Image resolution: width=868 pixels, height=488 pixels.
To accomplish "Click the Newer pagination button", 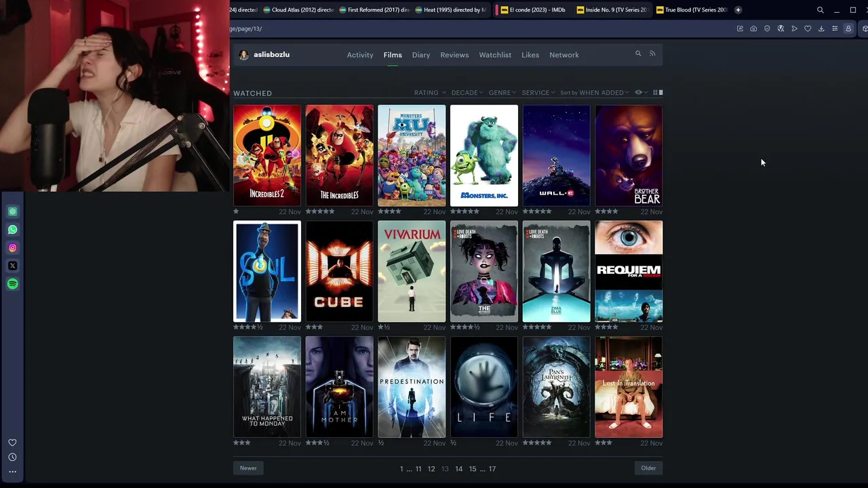I will point(248,468).
